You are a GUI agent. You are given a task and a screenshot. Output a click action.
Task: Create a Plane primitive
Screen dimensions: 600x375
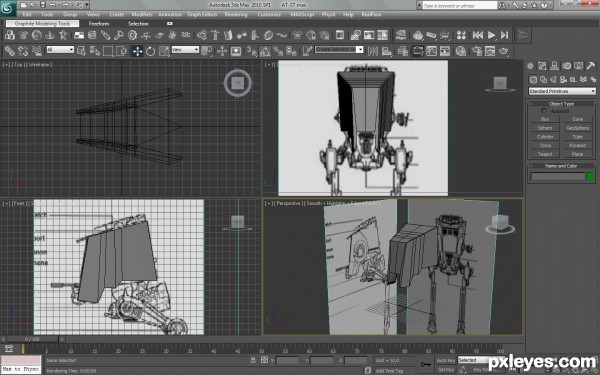pyautogui.click(x=577, y=154)
